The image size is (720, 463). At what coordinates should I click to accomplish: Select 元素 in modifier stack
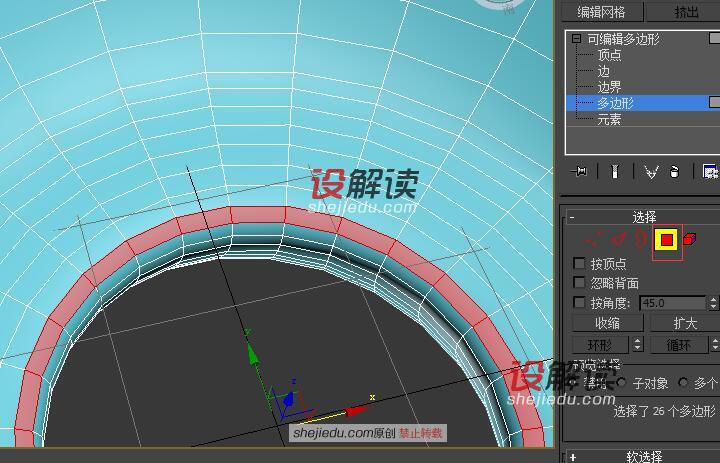(x=609, y=119)
